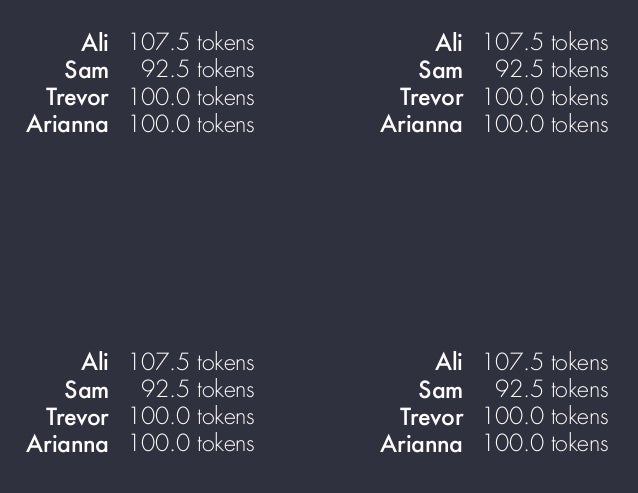
Task: Select the name Arianna in the upper-right group
Action: point(422,124)
